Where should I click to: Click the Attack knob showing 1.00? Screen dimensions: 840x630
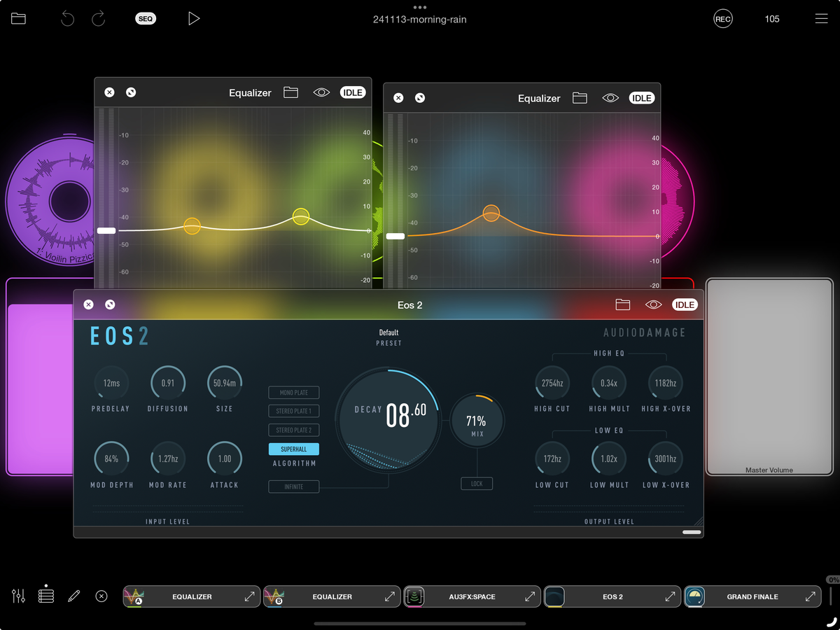point(225,458)
